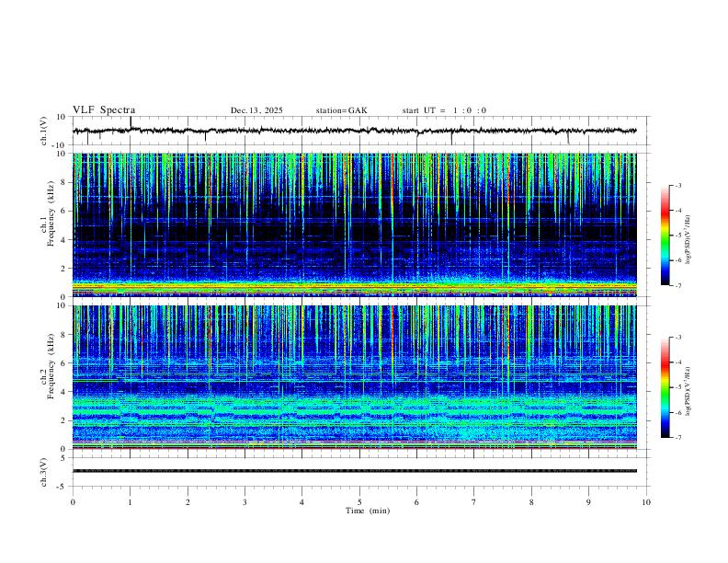Click the ch.3 black signal band
The height and width of the screenshot is (563, 728).
click(x=354, y=471)
